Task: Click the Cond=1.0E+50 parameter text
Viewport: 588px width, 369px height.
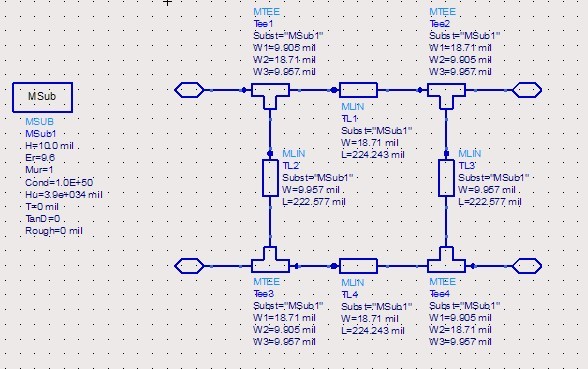Action: tap(59, 183)
